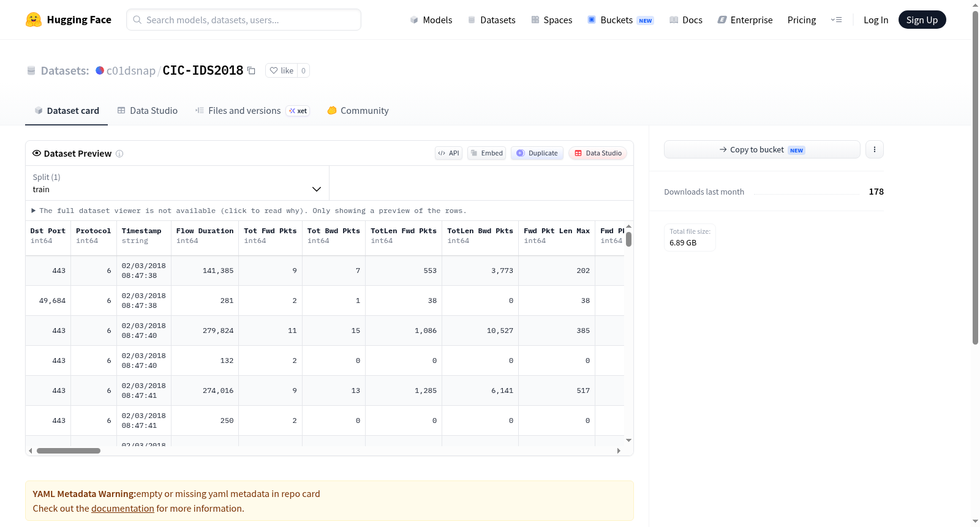Click the Hugging Face logo icon

[34, 20]
